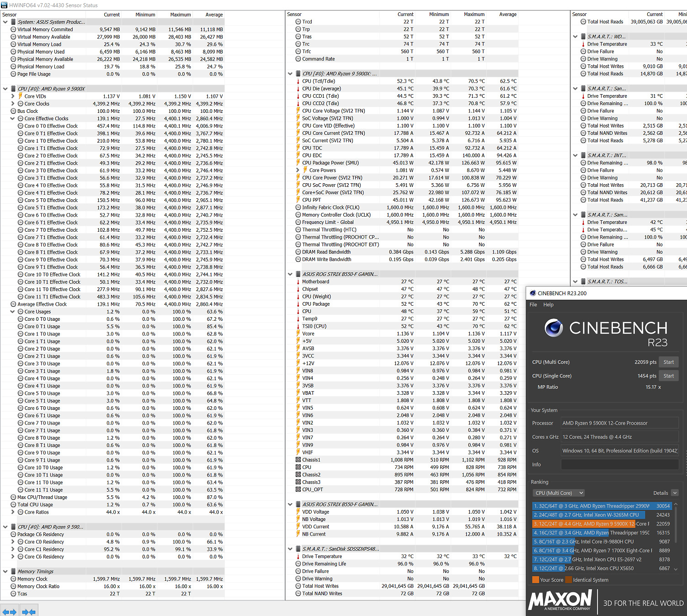Select ranking entry 1, the Threadripper 2990W
This screenshot has width=687, height=616.
pos(602,506)
